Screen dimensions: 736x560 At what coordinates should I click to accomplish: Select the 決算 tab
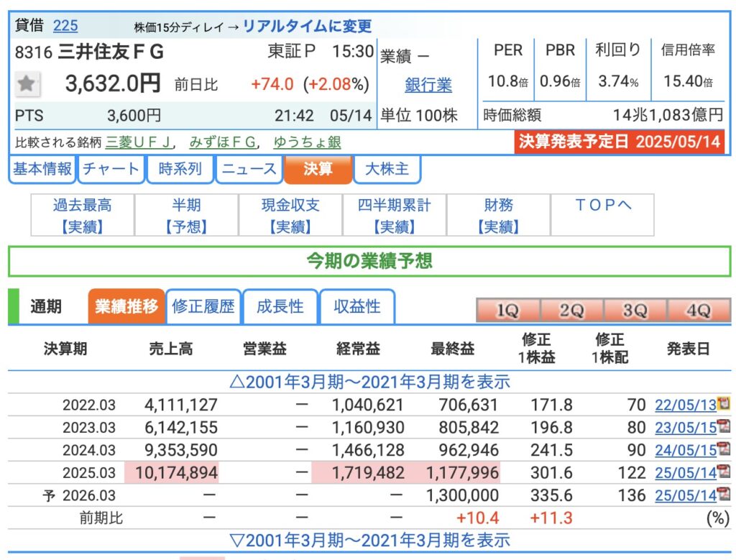tap(318, 169)
